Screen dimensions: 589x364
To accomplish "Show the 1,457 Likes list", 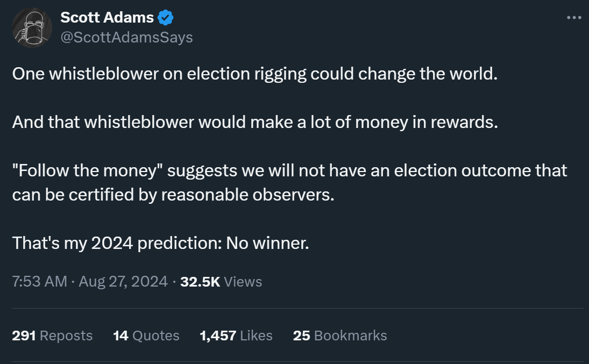I will tap(236, 336).
